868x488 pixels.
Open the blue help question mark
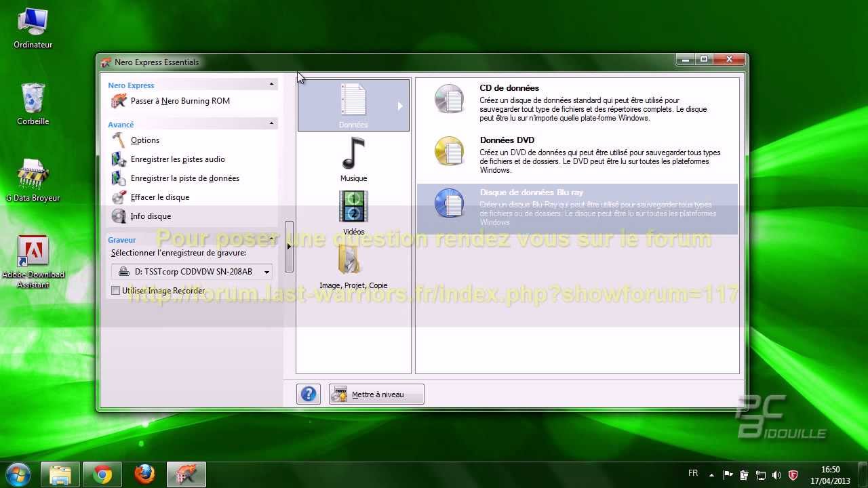309,394
